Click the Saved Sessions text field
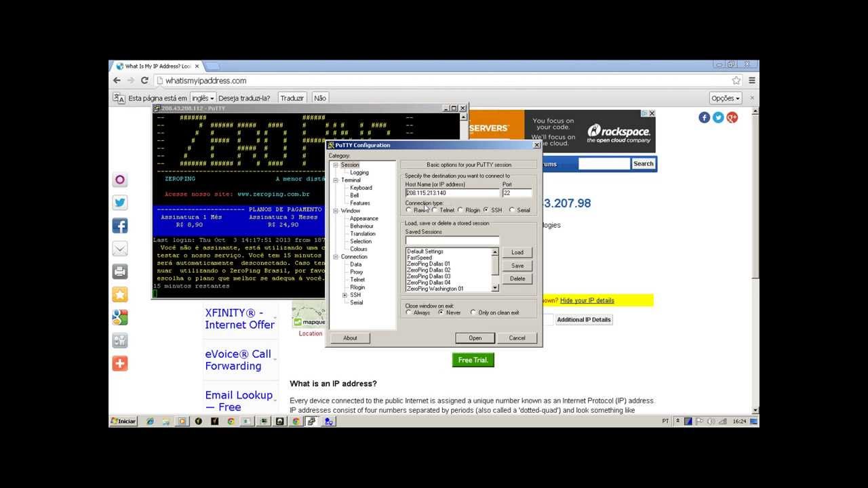Image resolution: width=868 pixels, height=488 pixels. coord(452,240)
